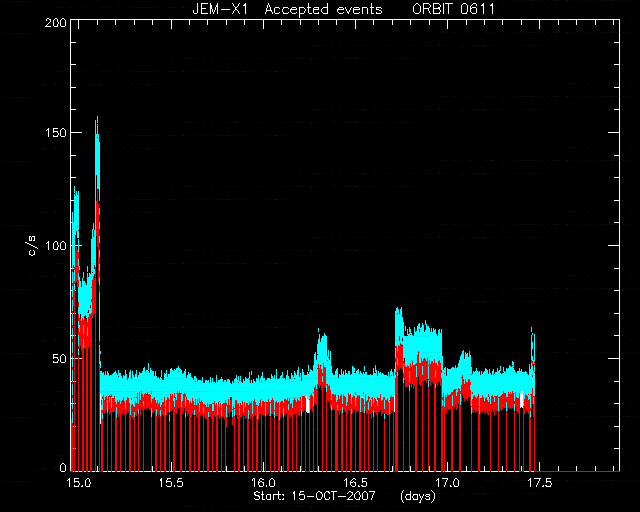Click the 200 y-axis tick label

[56, 23]
